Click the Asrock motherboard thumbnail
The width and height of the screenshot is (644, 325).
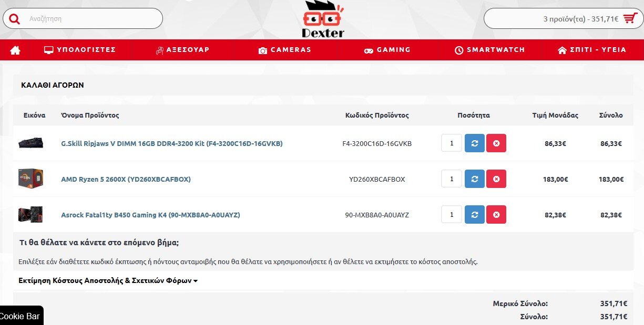(x=30, y=215)
